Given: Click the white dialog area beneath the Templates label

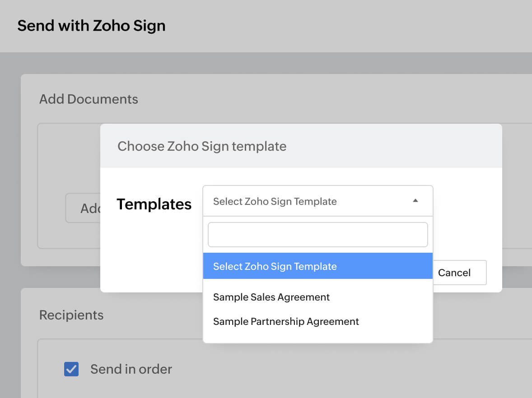Looking at the screenshot, I should point(152,253).
